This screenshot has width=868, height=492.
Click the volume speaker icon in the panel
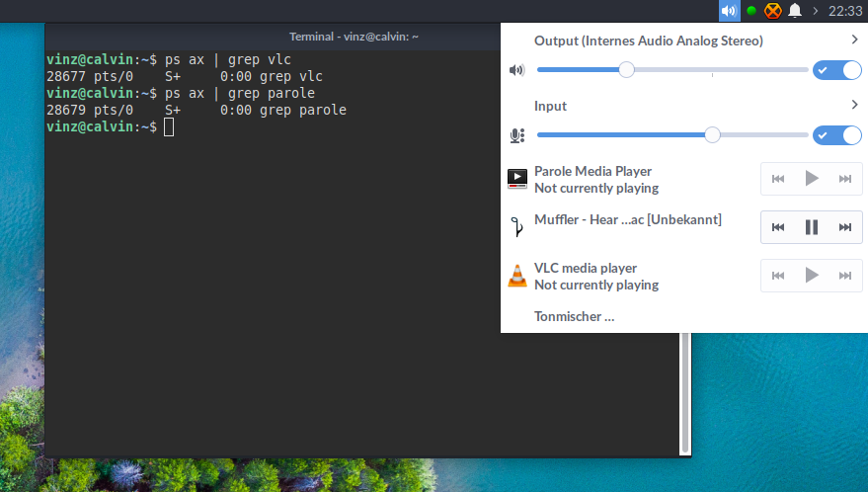point(729,11)
